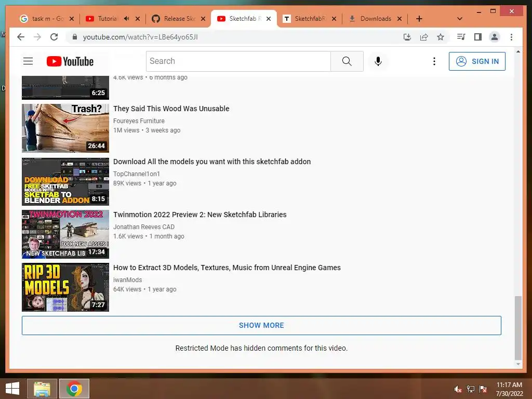Click into the YouTube Search field

click(x=238, y=61)
